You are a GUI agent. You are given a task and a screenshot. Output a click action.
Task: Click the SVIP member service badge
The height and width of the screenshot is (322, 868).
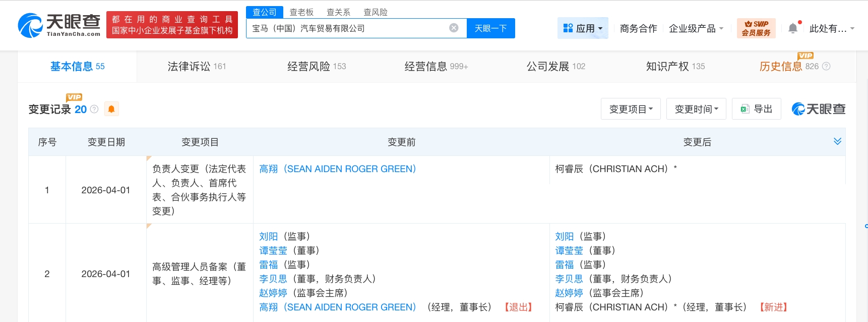coord(756,28)
